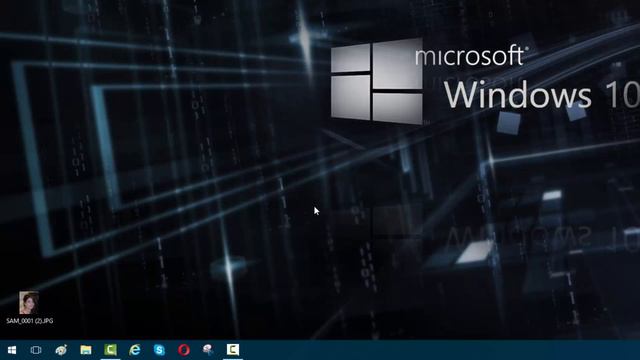Launch the paint palette app on taskbar

61,350
